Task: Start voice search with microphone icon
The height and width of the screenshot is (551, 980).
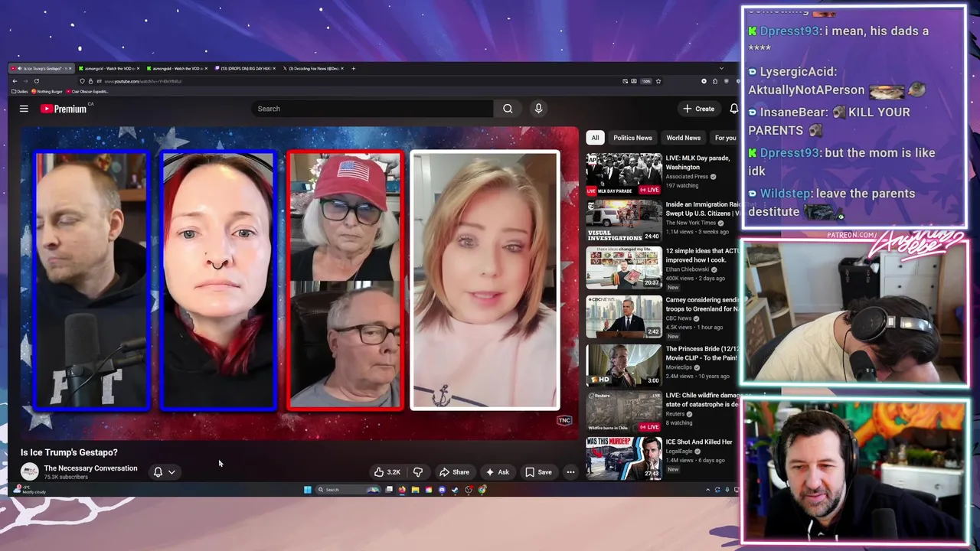Action: [x=538, y=109]
